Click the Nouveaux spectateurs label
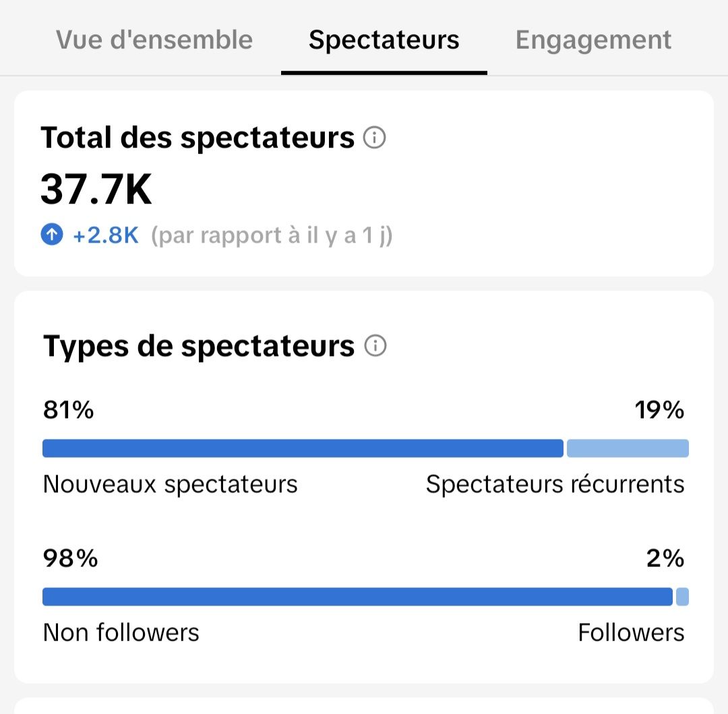728x714 pixels. [171, 484]
